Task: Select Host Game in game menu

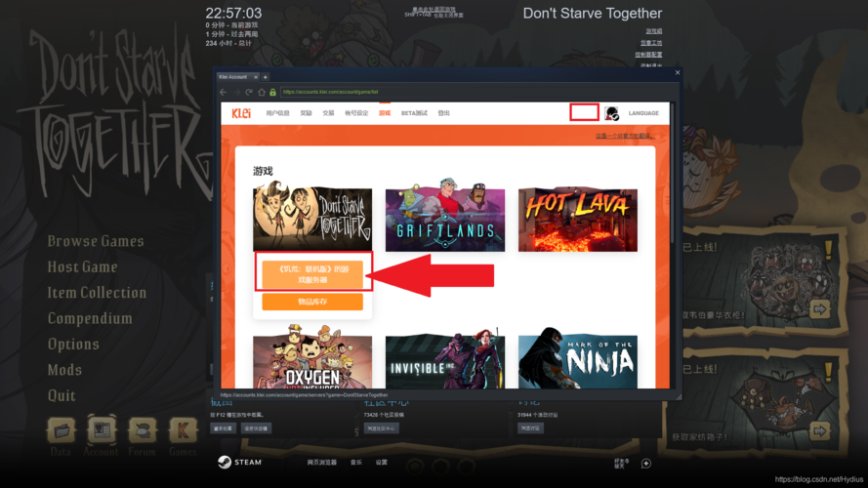Action: click(x=82, y=266)
